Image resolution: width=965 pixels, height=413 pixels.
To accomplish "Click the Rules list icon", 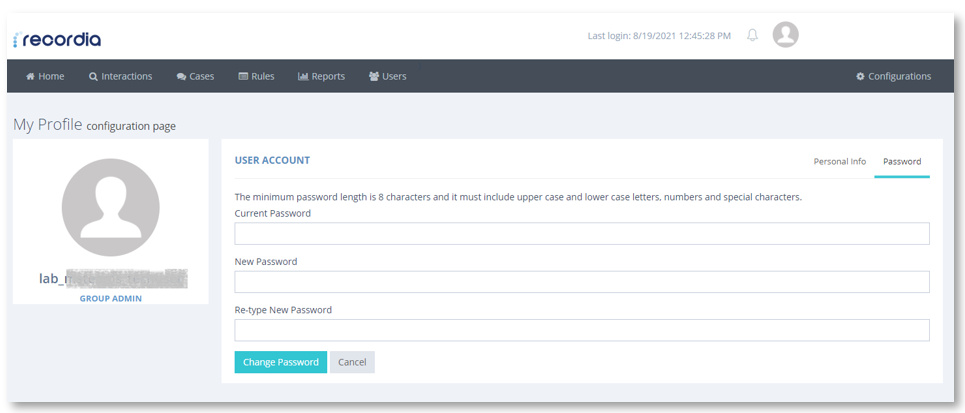I will [x=243, y=76].
